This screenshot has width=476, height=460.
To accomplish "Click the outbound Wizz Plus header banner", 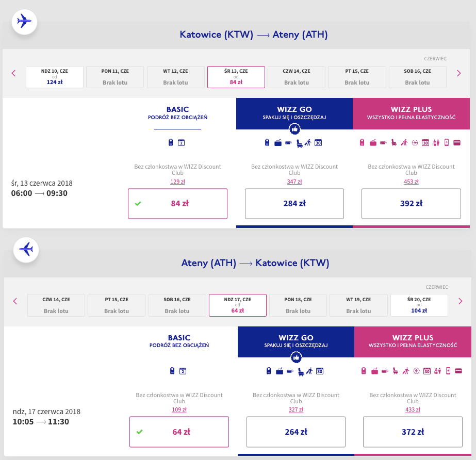I will 411,113.
